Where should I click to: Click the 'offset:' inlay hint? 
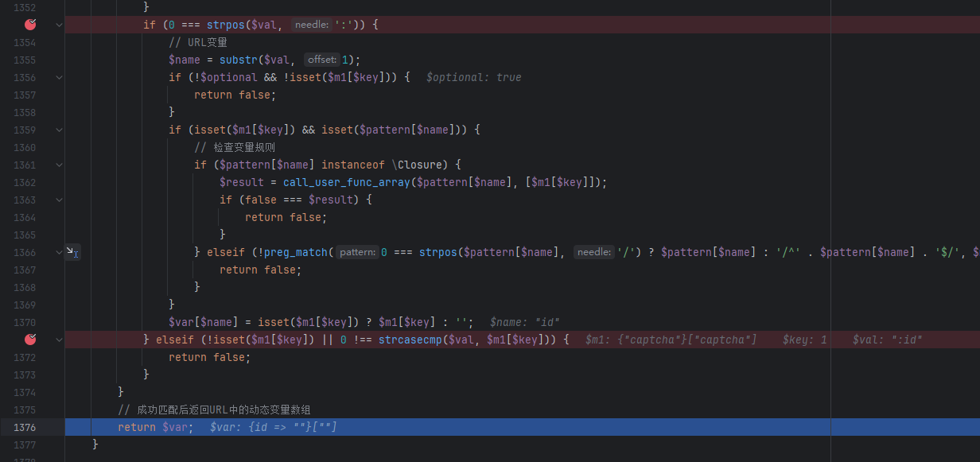pos(321,60)
